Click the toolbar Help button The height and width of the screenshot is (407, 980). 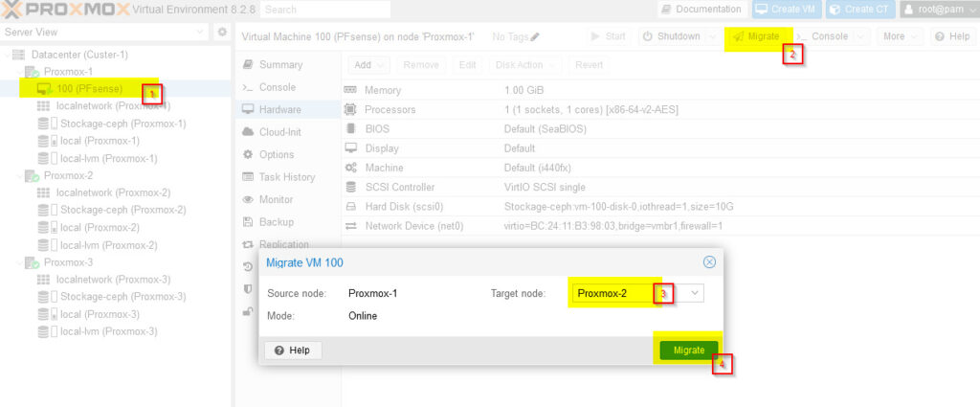952,36
